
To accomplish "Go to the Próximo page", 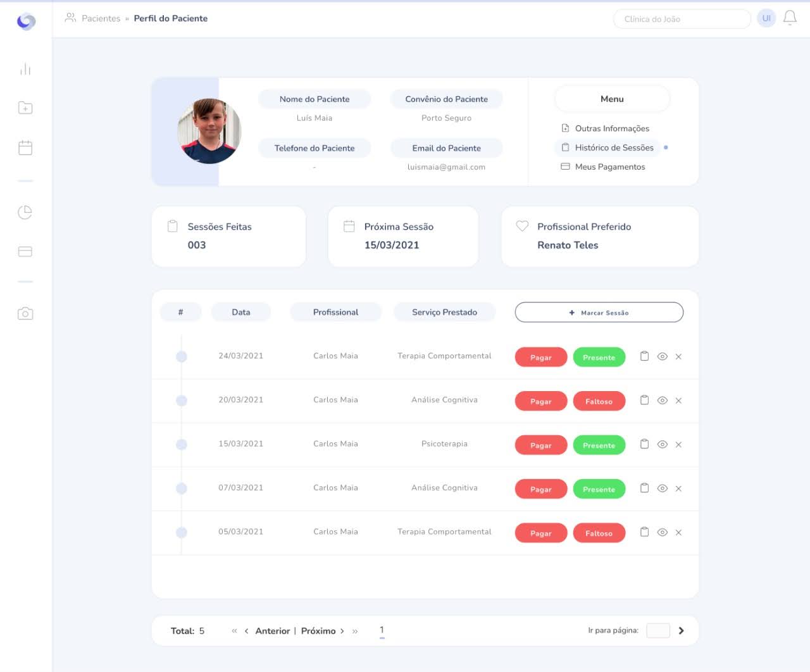I will pos(323,631).
